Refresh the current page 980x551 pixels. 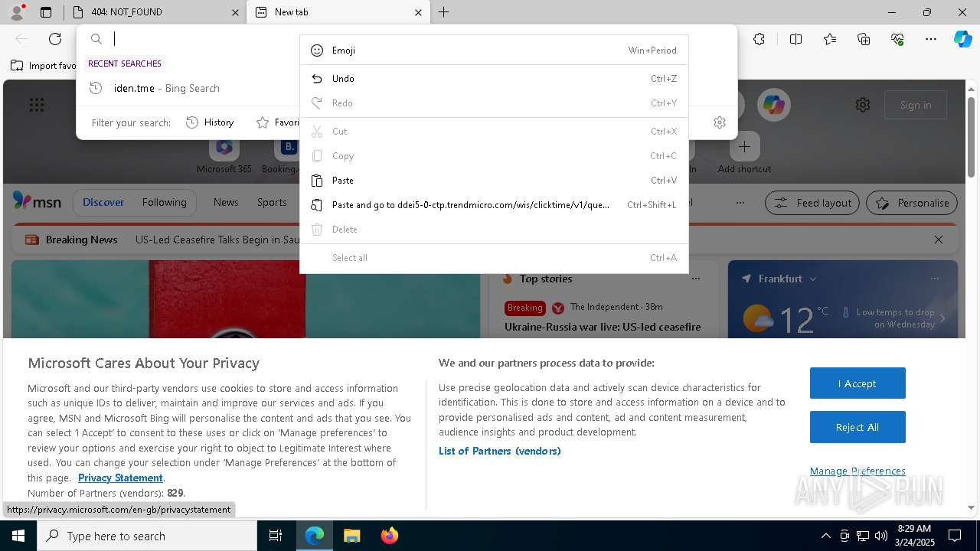pyautogui.click(x=55, y=39)
